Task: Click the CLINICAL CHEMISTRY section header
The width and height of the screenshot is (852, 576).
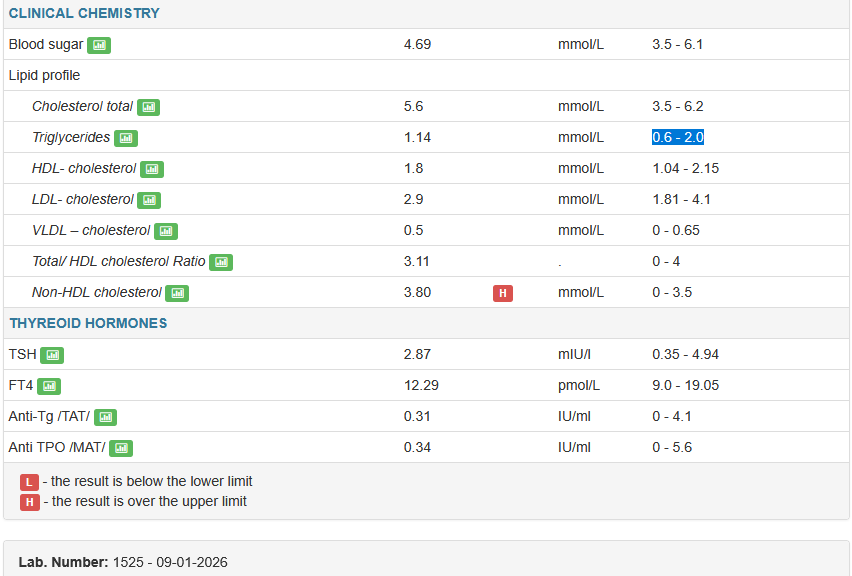Action: [84, 14]
